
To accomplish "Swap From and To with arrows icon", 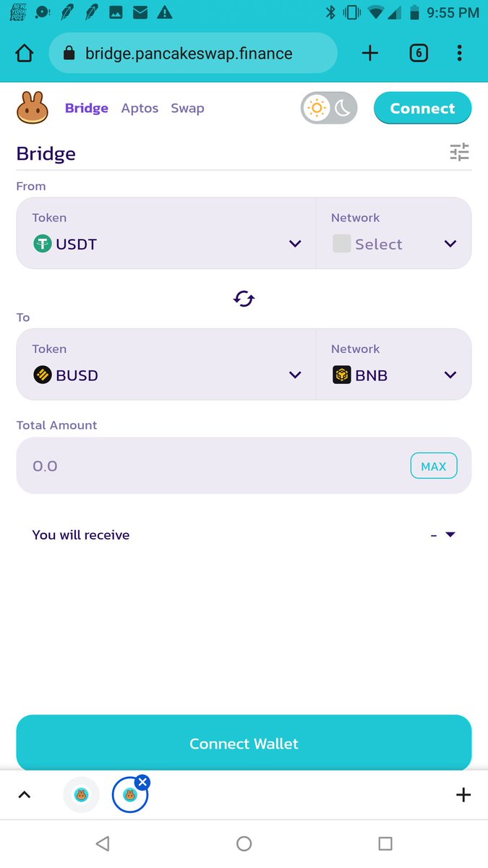I will [244, 298].
